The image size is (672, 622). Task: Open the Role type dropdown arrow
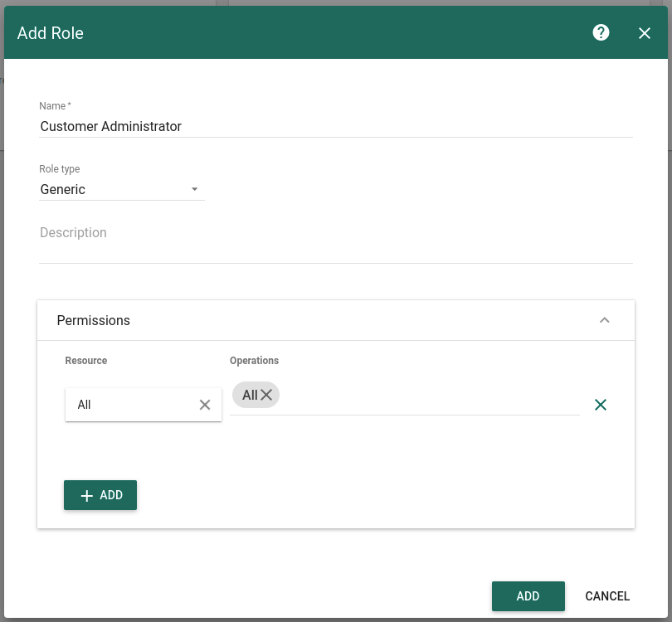coord(194,189)
